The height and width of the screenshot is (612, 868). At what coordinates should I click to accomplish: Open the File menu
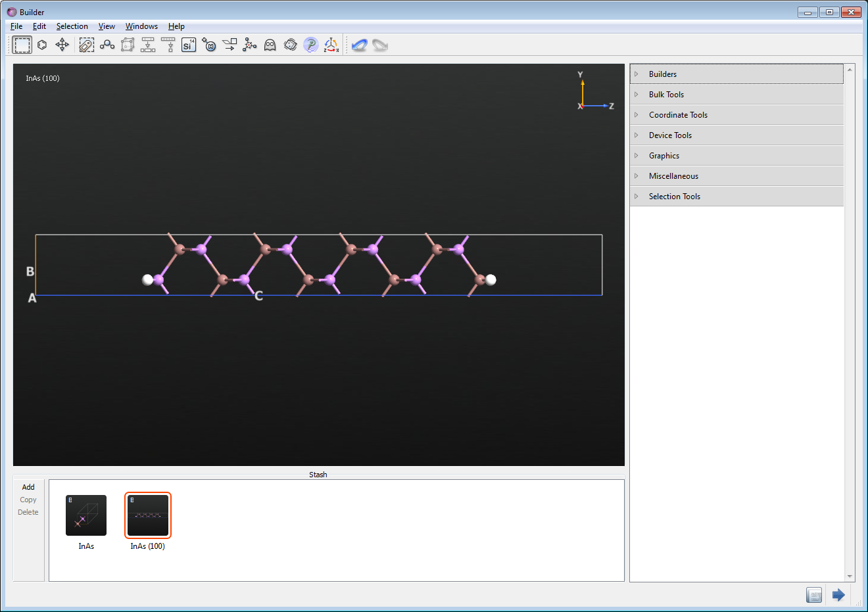(x=16, y=26)
